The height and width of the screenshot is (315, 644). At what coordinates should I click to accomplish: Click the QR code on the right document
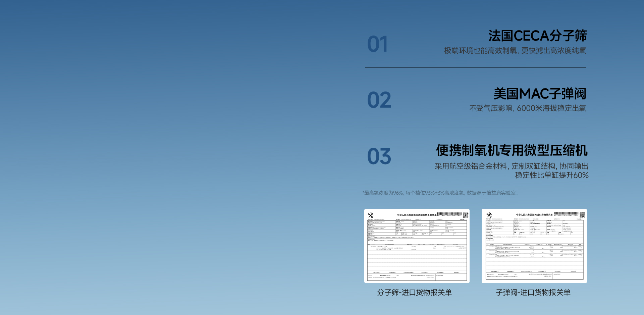click(582, 215)
